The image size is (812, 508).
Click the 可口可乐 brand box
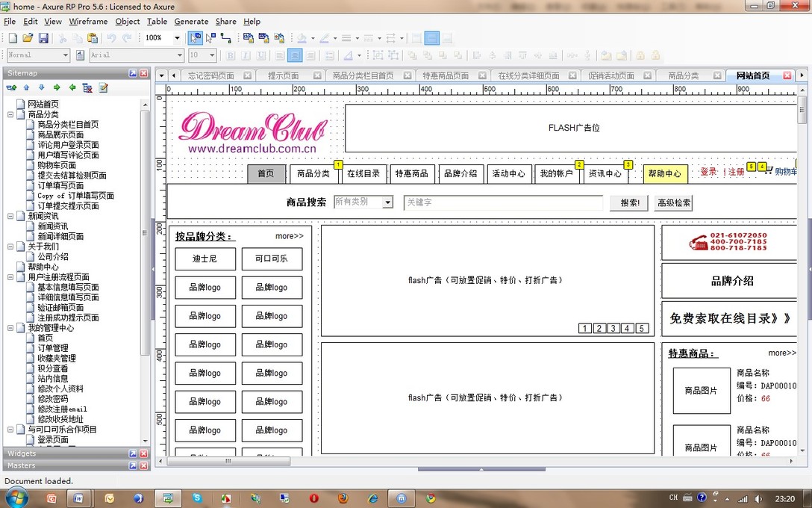pos(272,258)
